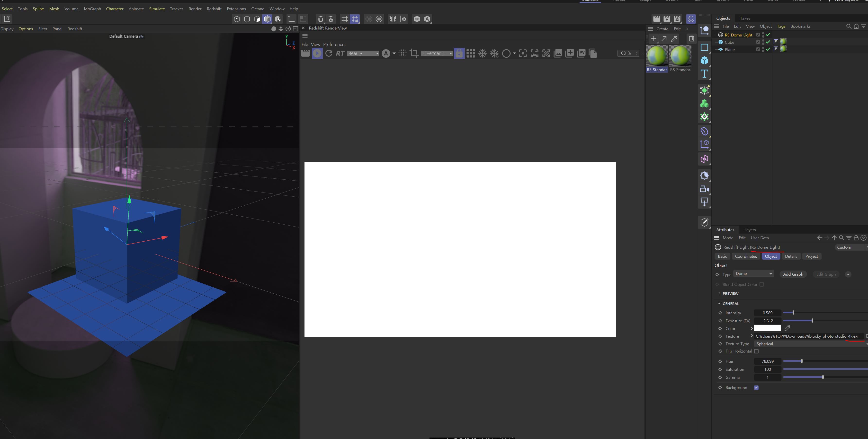
Task: Click the Hue slider
Action: point(825,361)
